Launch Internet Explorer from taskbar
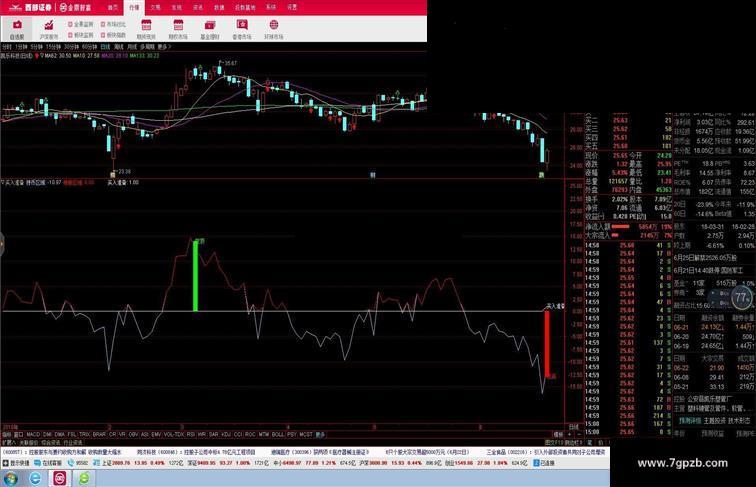Screen dimensions: 756x487 point(35,478)
